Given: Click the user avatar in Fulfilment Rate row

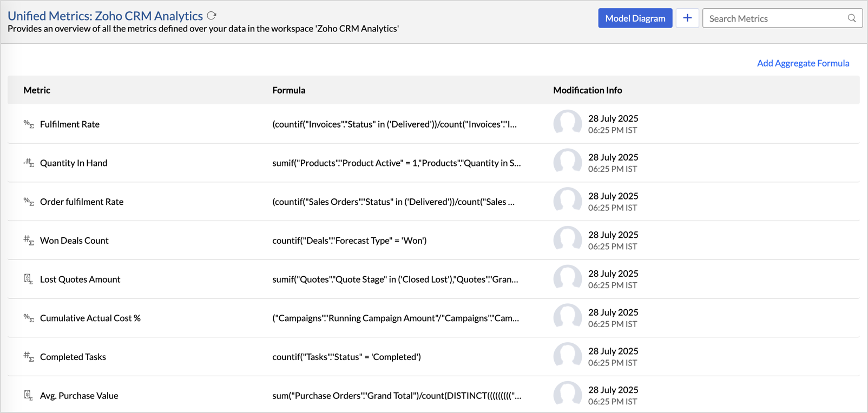Looking at the screenshot, I should click(x=567, y=123).
